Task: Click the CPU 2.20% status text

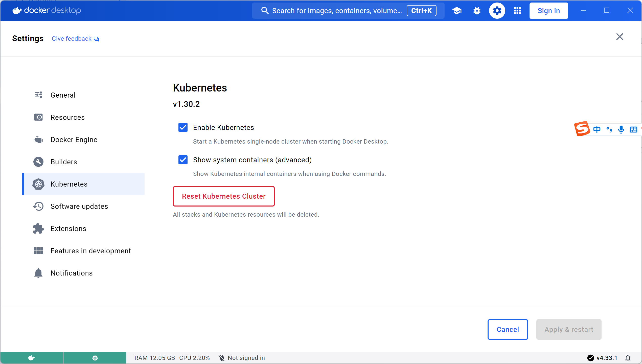Action: (194, 358)
